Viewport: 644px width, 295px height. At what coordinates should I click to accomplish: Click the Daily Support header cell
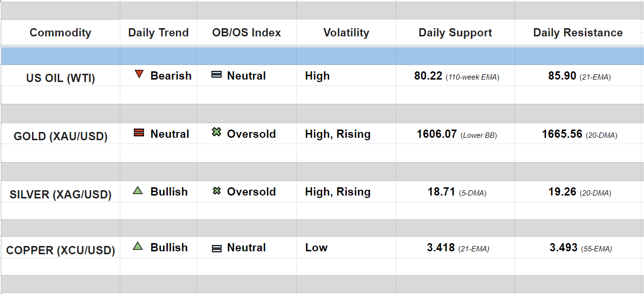tap(455, 33)
